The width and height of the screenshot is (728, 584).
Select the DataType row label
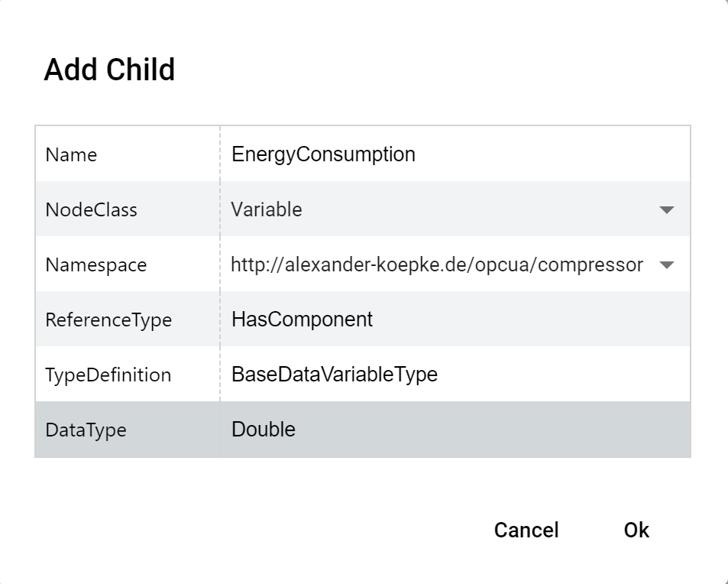[x=86, y=430]
